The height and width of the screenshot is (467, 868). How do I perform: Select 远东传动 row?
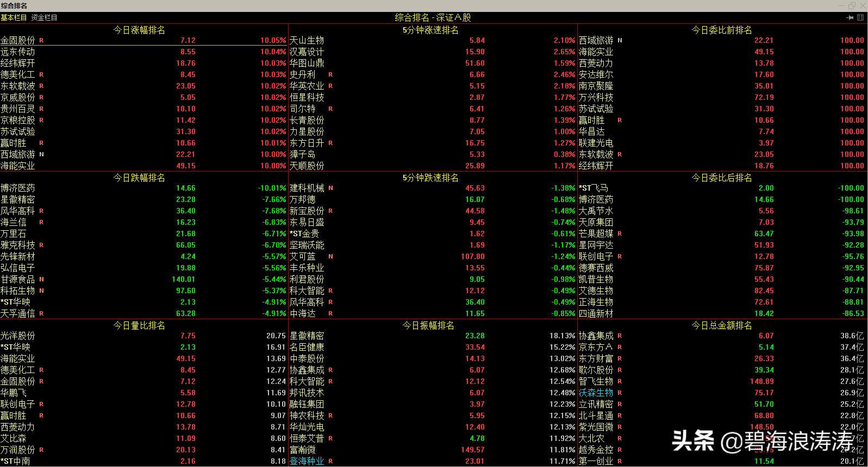(x=143, y=52)
